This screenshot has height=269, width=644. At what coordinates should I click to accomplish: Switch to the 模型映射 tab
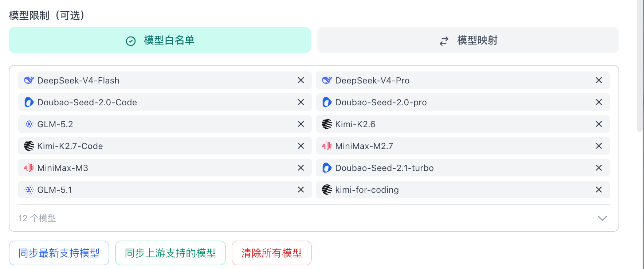click(x=468, y=40)
